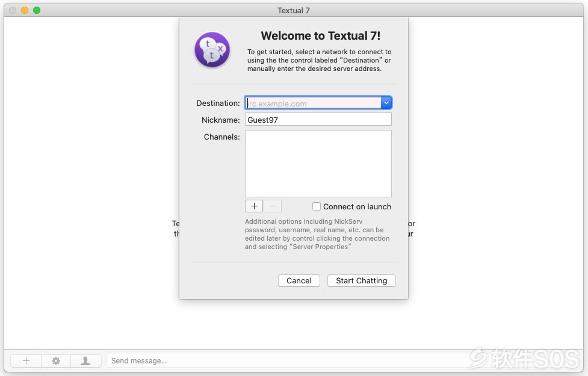Enable Connect on launch checkbox
Screen dimensions: 588x376
(317, 206)
